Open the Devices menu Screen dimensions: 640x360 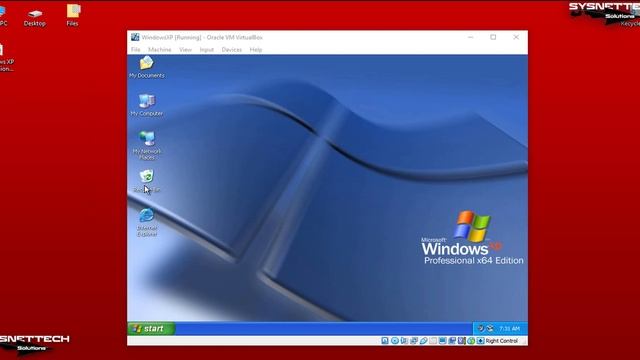(x=231, y=50)
